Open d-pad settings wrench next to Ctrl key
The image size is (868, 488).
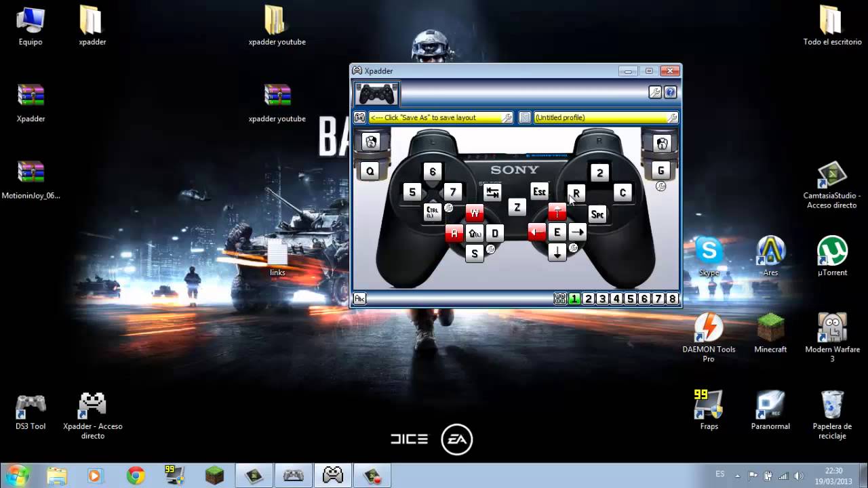(448, 207)
